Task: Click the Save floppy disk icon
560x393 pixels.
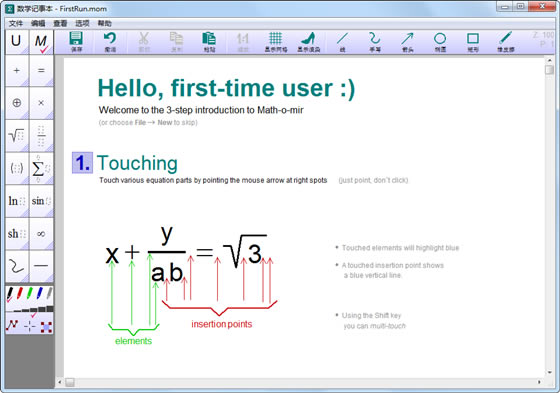Action: coord(76,41)
